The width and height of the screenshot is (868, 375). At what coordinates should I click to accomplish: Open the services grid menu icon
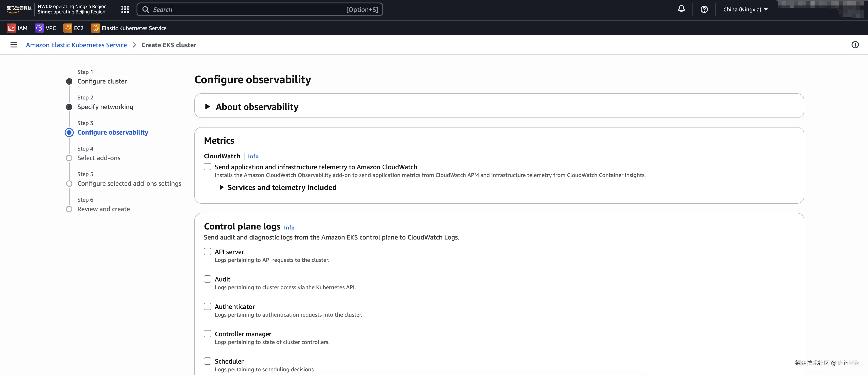click(x=125, y=9)
